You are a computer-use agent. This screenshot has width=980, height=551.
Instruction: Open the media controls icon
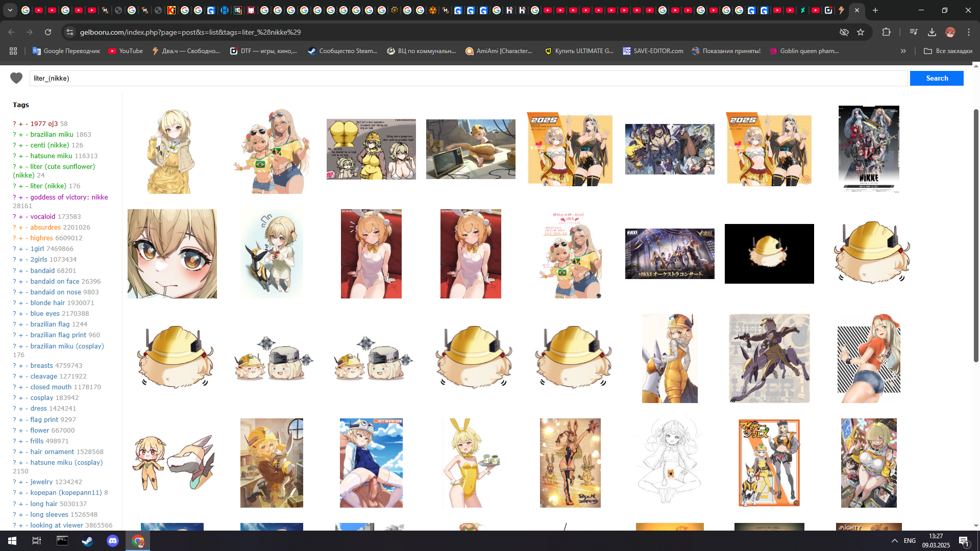pos(914,32)
